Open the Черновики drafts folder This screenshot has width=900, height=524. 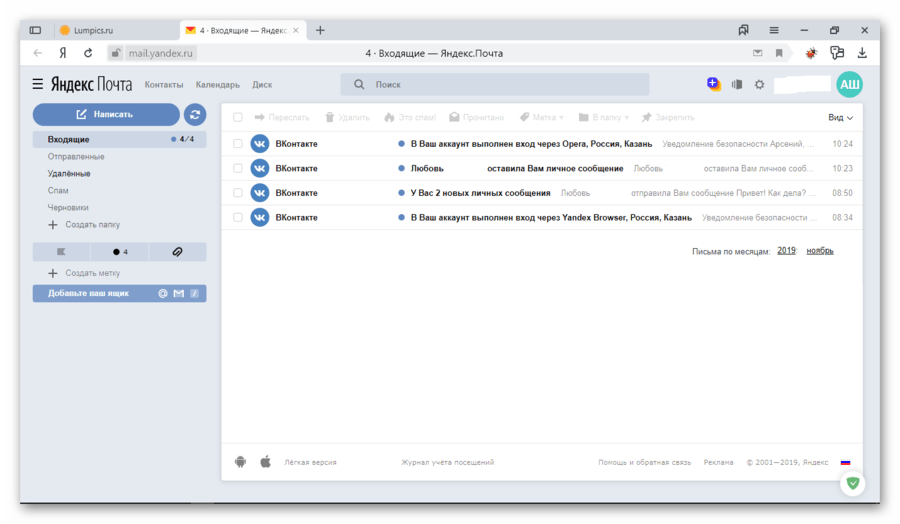tap(68, 207)
